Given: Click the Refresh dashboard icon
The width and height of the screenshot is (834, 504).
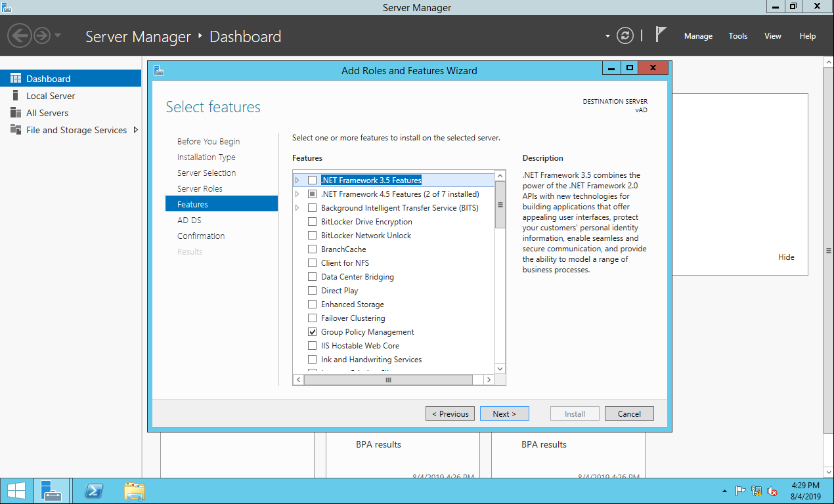Looking at the screenshot, I should pos(625,36).
